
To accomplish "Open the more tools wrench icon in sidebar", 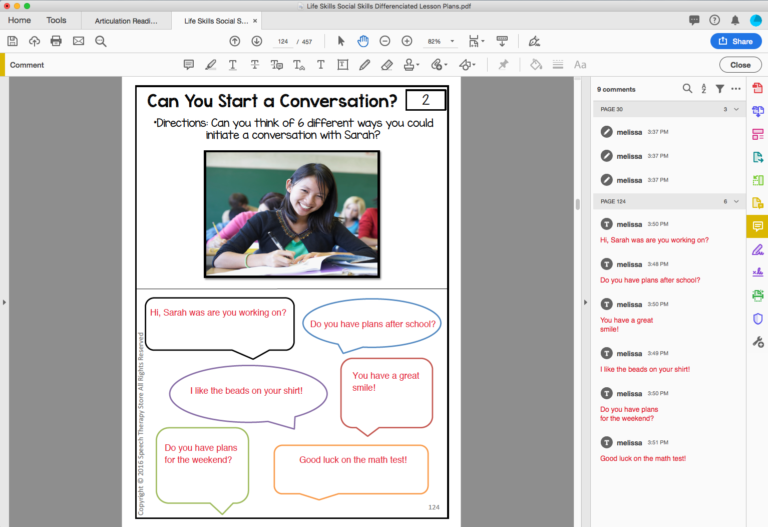I will [x=758, y=342].
